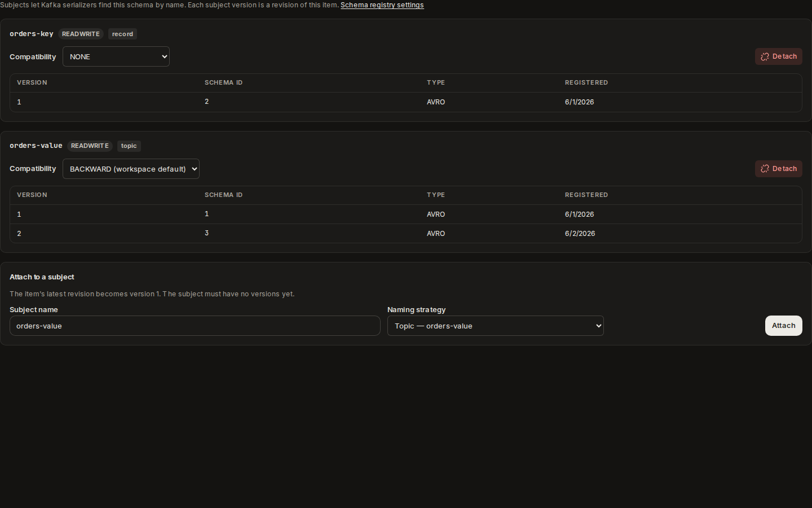Click the orders-value subject heading

point(36,146)
